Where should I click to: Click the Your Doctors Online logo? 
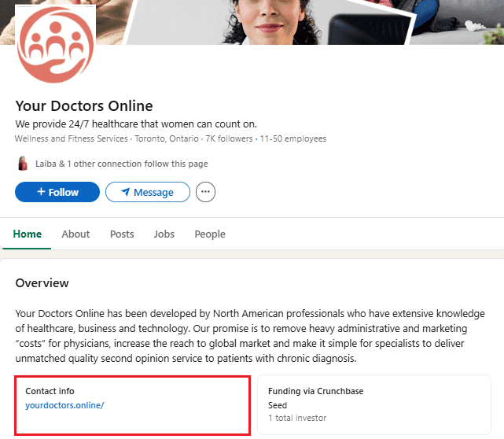[55, 44]
